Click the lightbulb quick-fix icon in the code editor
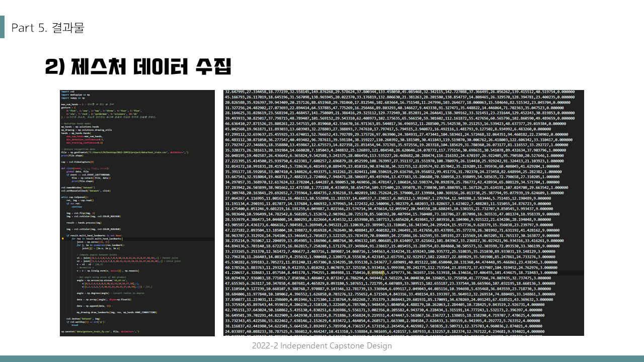Image resolution: width=644 pixels, height=362 pixels. [x=62, y=239]
